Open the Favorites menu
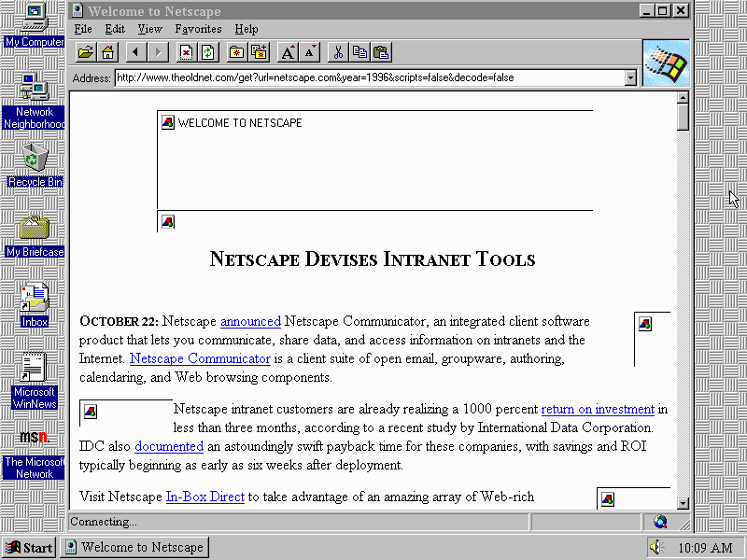The width and height of the screenshot is (747, 560). coord(198,30)
